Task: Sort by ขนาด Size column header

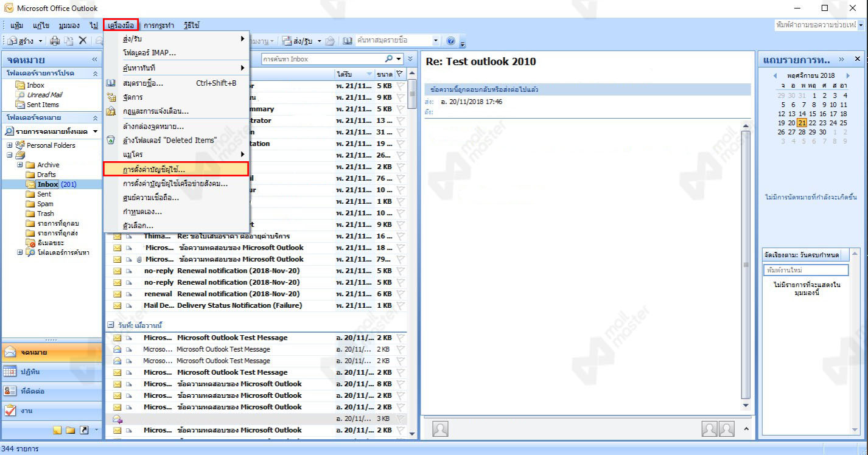Action: click(x=385, y=74)
